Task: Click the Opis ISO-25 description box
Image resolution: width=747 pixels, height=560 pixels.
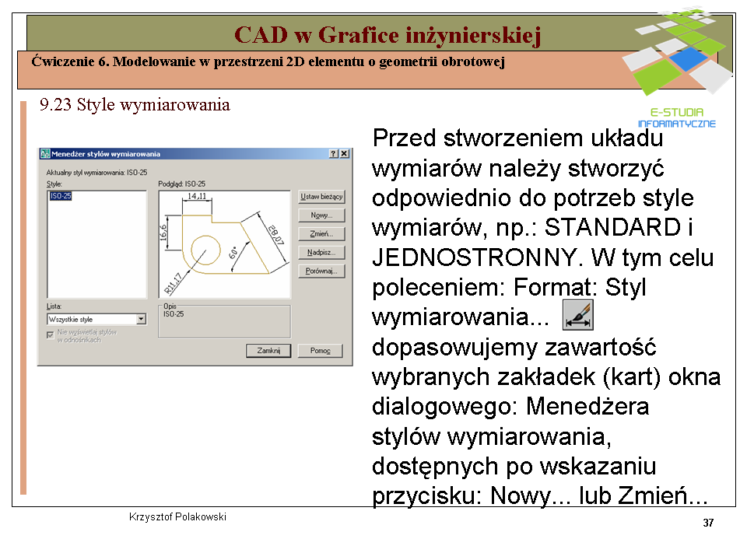Action: 224,321
